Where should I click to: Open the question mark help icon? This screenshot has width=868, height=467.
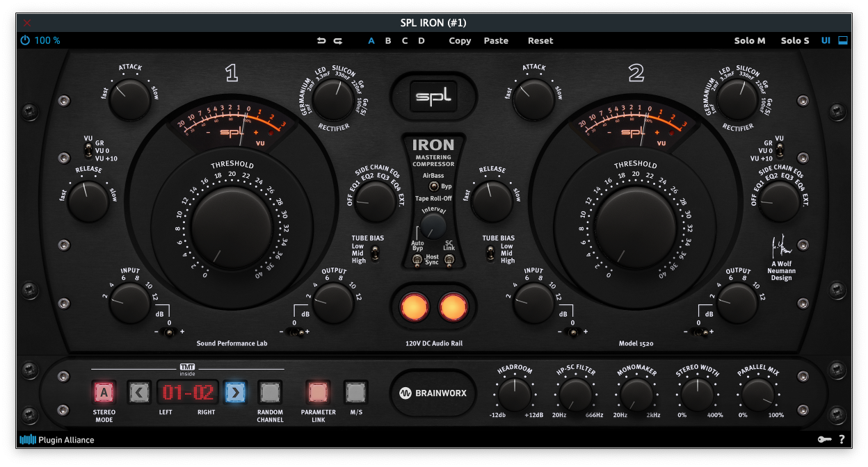[842, 439]
